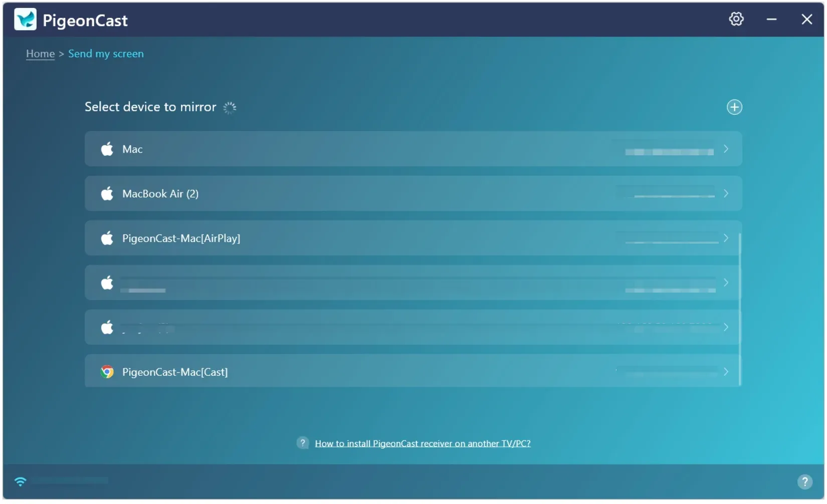Click the Apple icon beside MacBook Air (2)
The image size is (827, 504).
[x=107, y=193]
